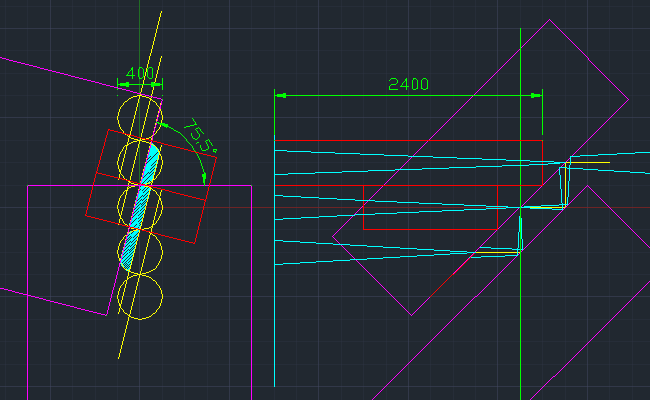The image size is (650, 400).
Task: Select the small red inner rectangle
Action: pos(430,207)
